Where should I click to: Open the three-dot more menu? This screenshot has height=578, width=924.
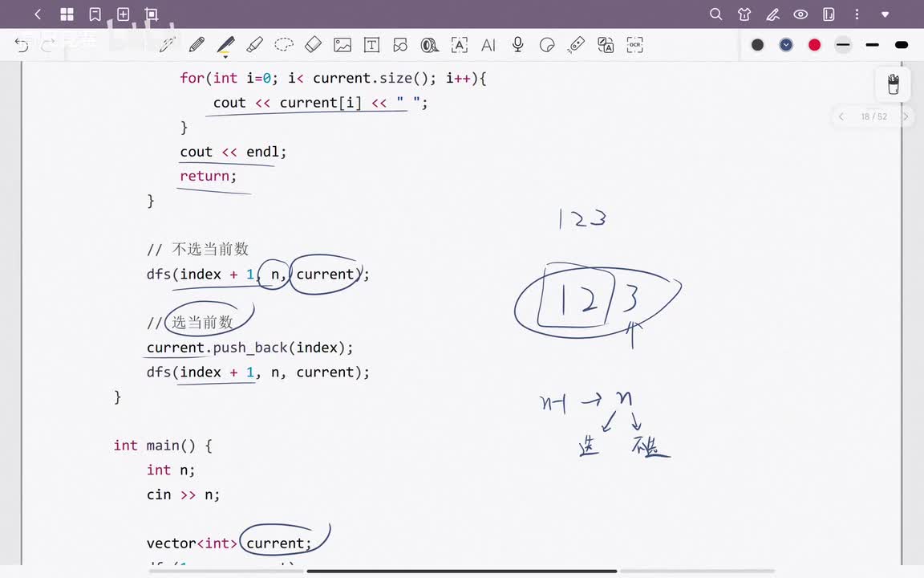[857, 14]
